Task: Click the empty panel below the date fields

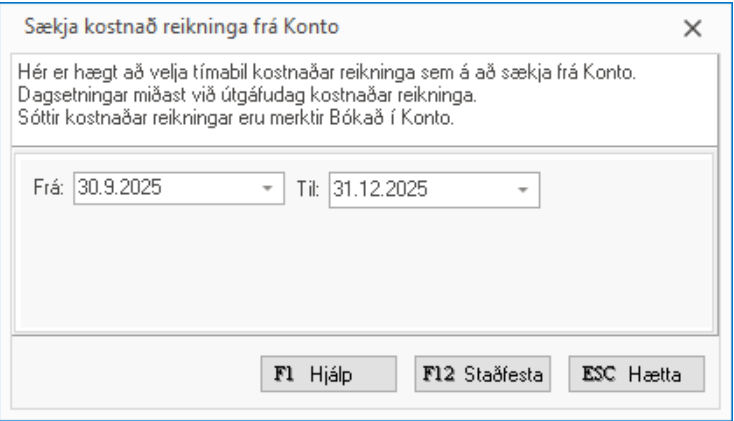Action: pyautogui.click(x=365, y=270)
